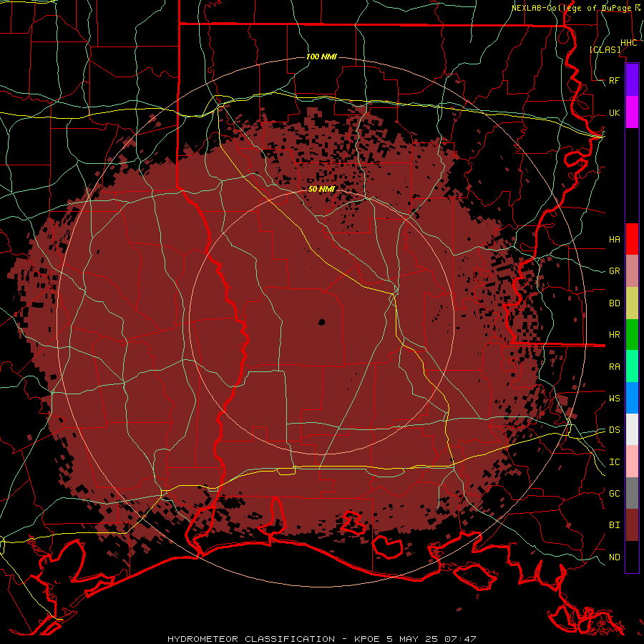Click the DS white legend swatch
Viewport: 644px width, 644px height.
[x=632, y=429]
